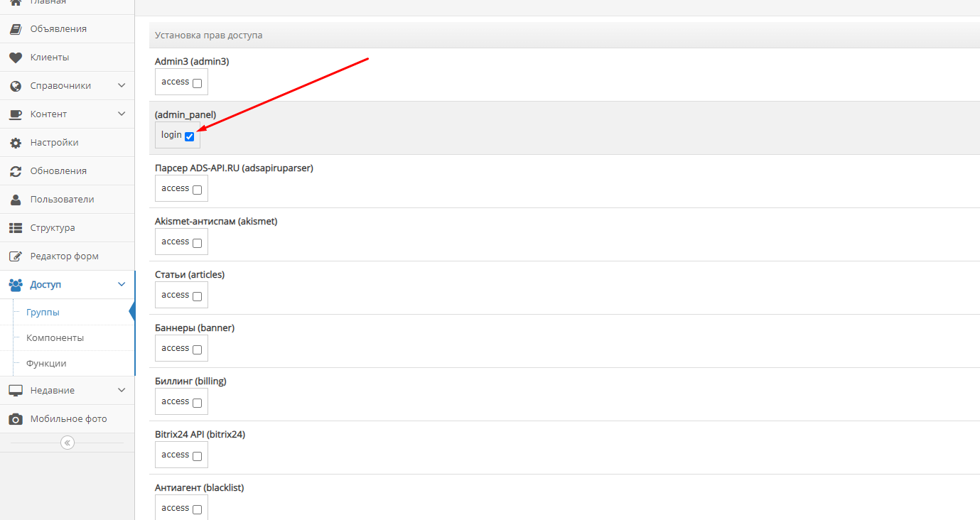The width and height of the screenshot is (980, 520).
Task: Toggle access for Баннеры (banner)
Action: coord(197,350)
